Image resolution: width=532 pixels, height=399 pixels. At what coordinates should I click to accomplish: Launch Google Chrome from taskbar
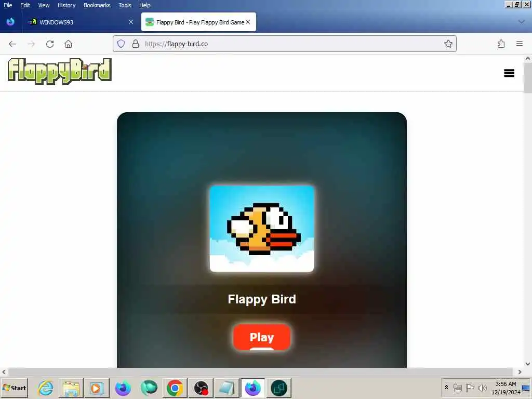tap(175, 388)
